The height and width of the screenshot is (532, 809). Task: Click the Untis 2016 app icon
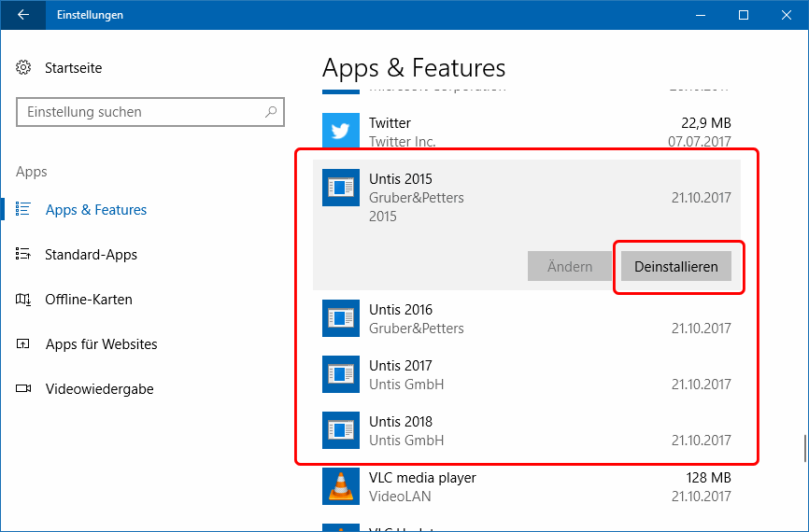340,318
